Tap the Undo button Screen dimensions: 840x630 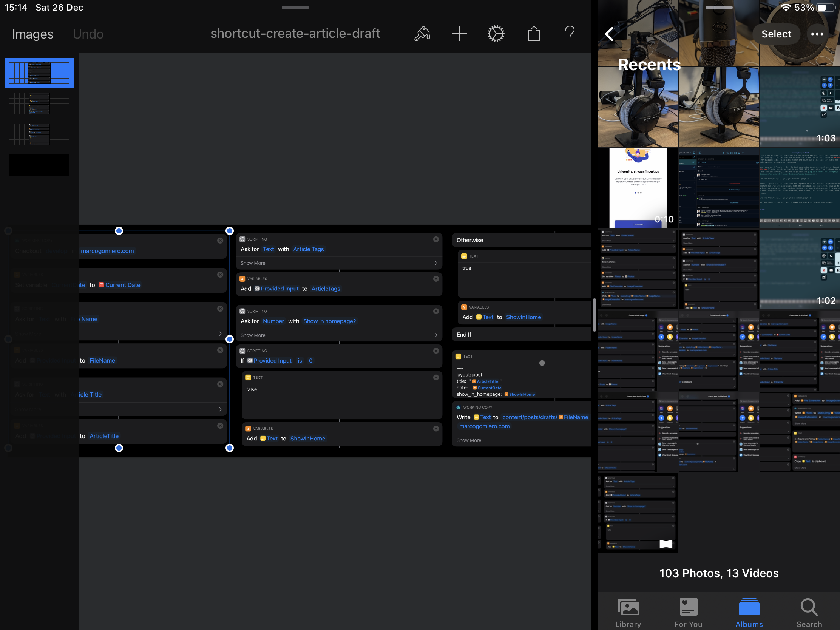[x=88, y=34]
